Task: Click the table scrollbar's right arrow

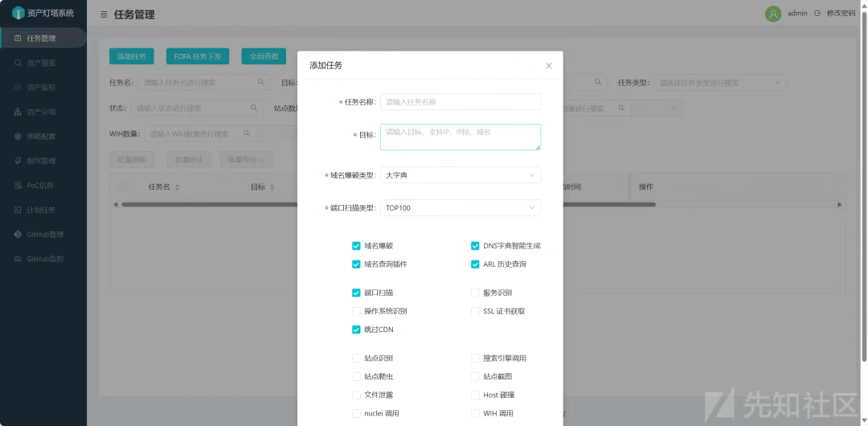Action: click(839, 204)
